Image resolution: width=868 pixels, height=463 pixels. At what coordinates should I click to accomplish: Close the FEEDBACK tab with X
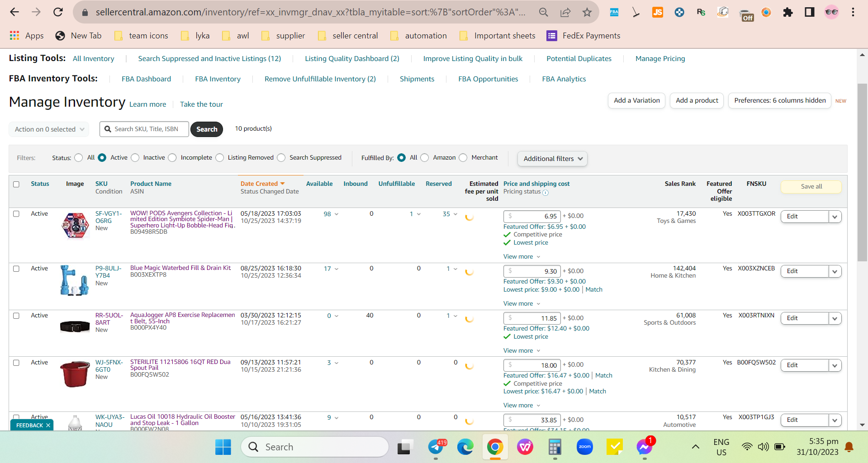click(48, 425)
